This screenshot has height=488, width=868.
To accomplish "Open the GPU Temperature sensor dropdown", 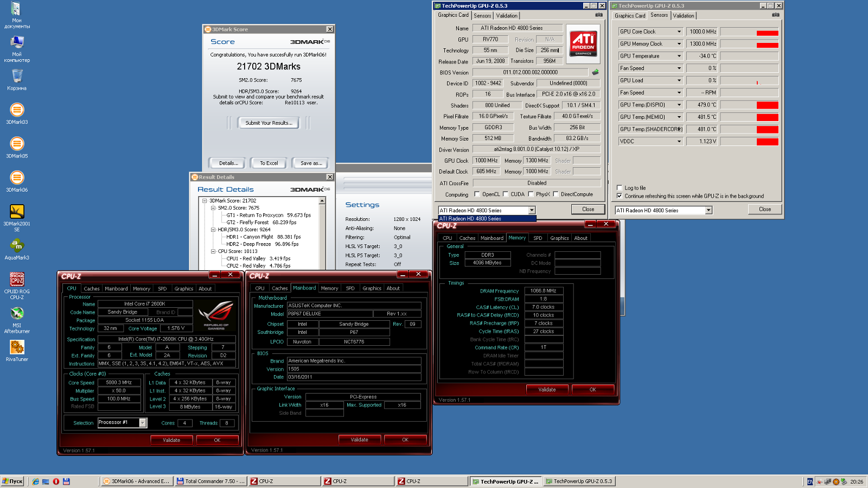I will 679,56.
